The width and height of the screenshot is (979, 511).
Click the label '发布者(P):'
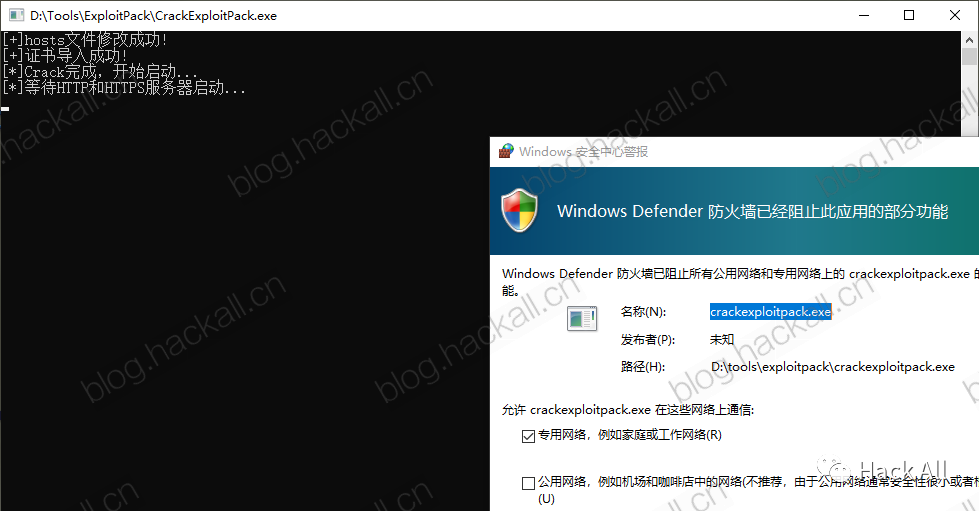(x=647, y=340)
